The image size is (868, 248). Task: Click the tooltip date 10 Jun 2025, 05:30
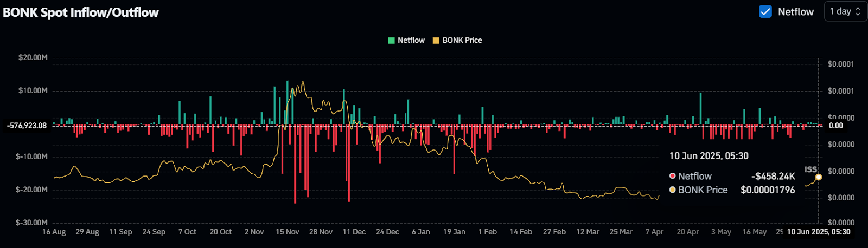[x=709, y=156]
